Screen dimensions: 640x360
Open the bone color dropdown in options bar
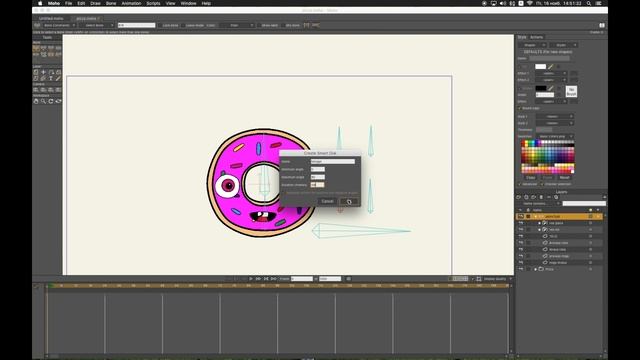coord(237,25)
